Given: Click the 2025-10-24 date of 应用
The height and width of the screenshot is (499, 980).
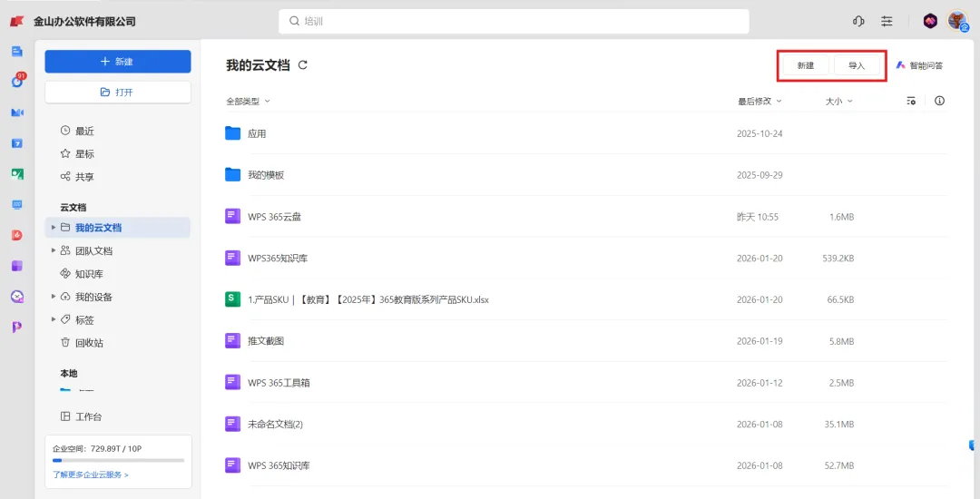Looking at the screenshot, I should [x=759, y=133].
